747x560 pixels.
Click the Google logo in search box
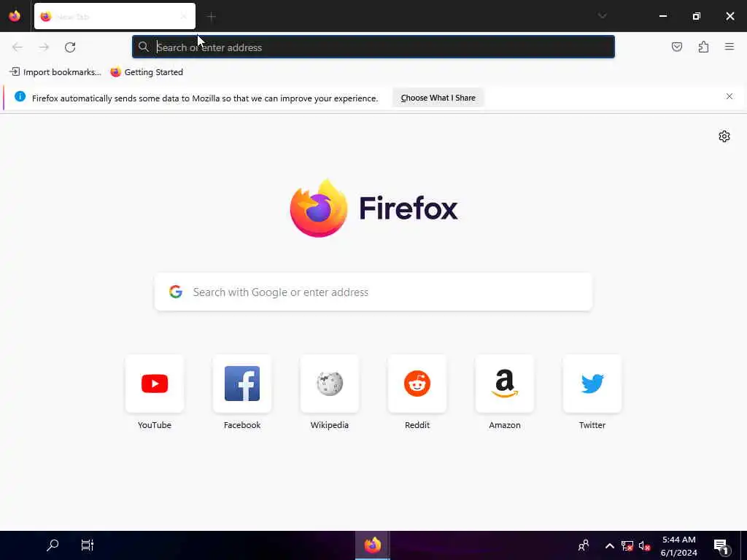coord(176,292)
